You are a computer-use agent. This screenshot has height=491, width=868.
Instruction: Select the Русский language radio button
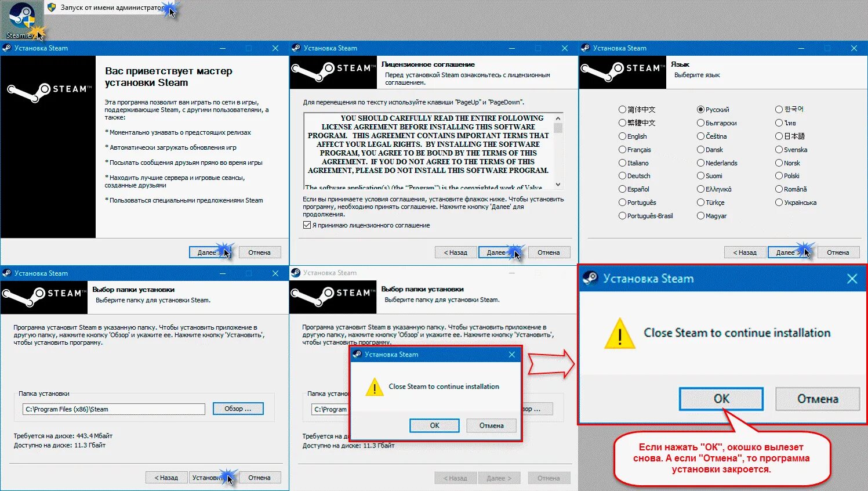coord(700,110)
